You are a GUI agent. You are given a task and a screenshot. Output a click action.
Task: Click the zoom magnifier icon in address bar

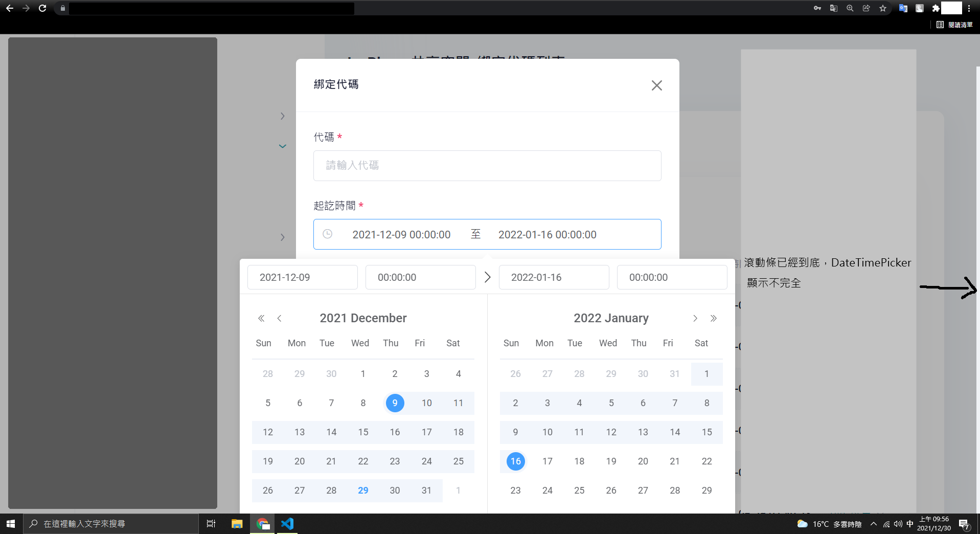[x=849, y=8]
